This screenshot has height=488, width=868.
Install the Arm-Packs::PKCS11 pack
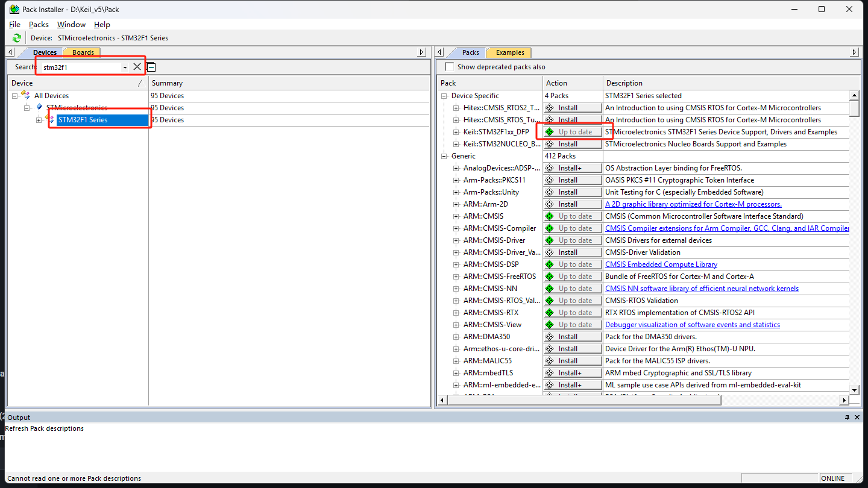pyautogui.click(x=573, y=180)
